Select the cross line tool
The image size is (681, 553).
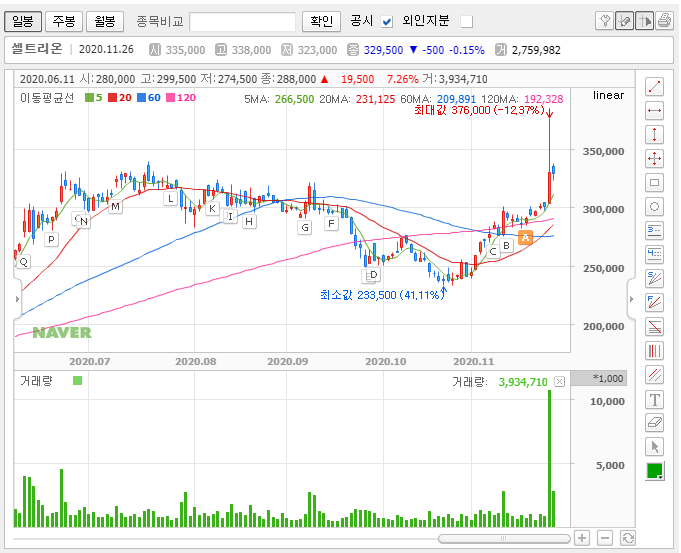point(655,159)
